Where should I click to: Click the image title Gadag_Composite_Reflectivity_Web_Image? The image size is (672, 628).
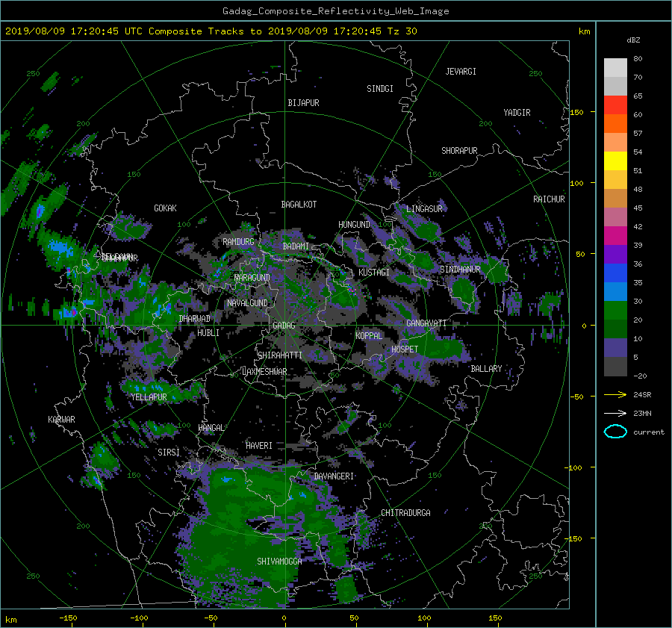click(x=335, y=11)
